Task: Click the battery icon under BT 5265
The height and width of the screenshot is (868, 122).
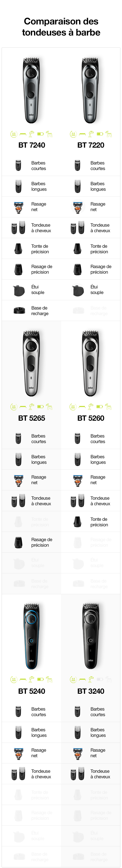Action: pyautogui.click(x=40, y=407)
